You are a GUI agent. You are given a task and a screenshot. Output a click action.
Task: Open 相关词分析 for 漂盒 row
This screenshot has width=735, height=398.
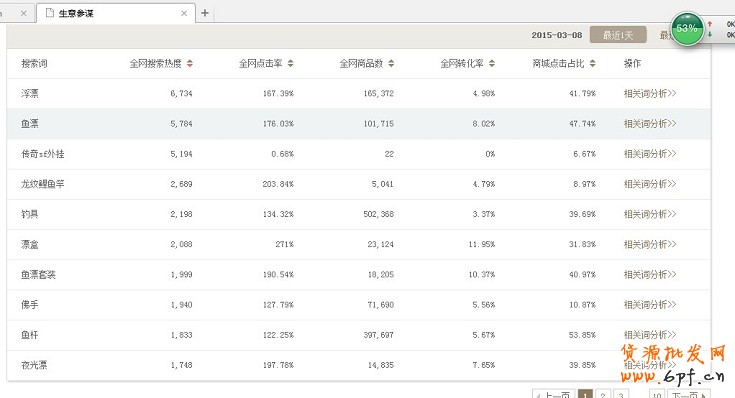(x=650, y=244)
